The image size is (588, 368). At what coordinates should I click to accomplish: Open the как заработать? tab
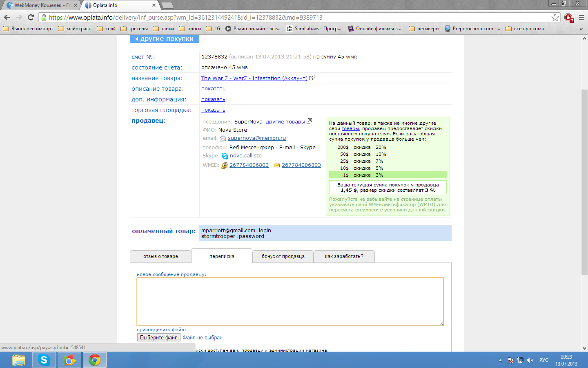tap(344, 256)
